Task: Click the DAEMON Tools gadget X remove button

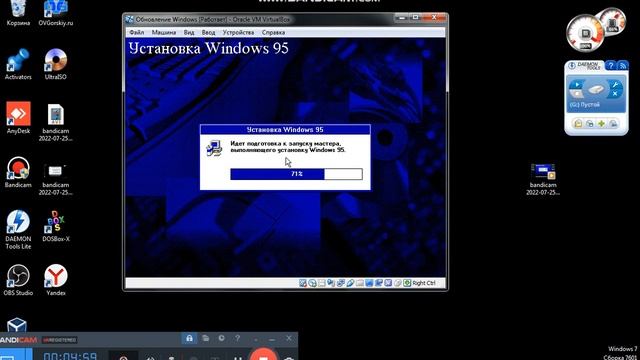Action: 615,94
